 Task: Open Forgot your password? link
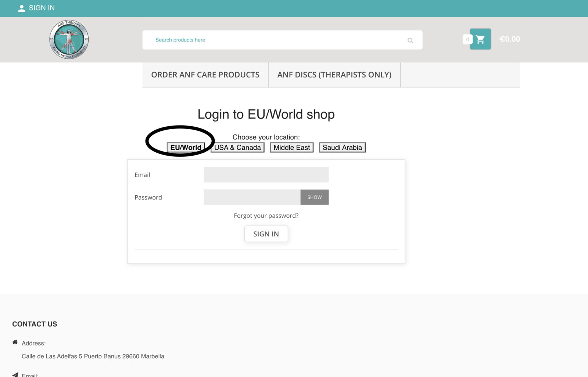(266, 216)
